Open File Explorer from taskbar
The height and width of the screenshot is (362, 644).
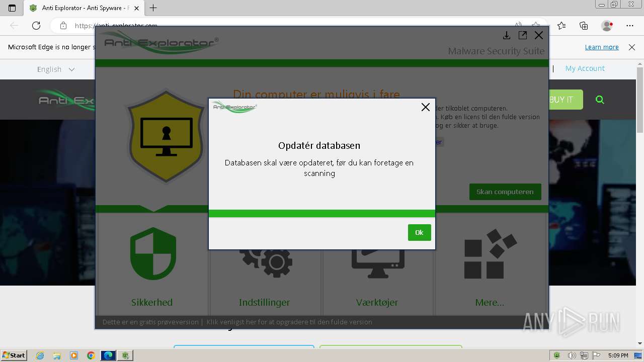57,355
